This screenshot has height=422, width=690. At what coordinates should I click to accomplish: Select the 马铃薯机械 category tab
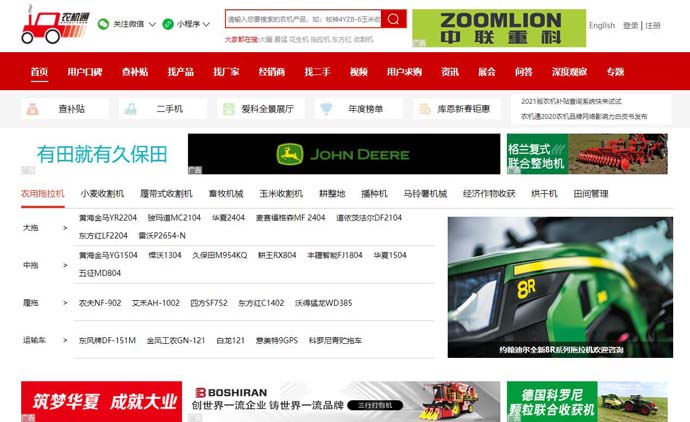(425, 194)
